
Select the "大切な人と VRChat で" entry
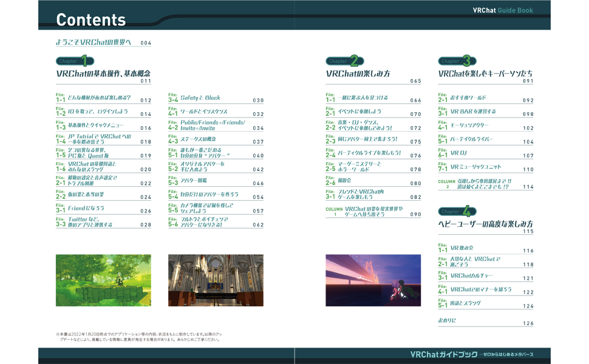(x=475, y=259)
